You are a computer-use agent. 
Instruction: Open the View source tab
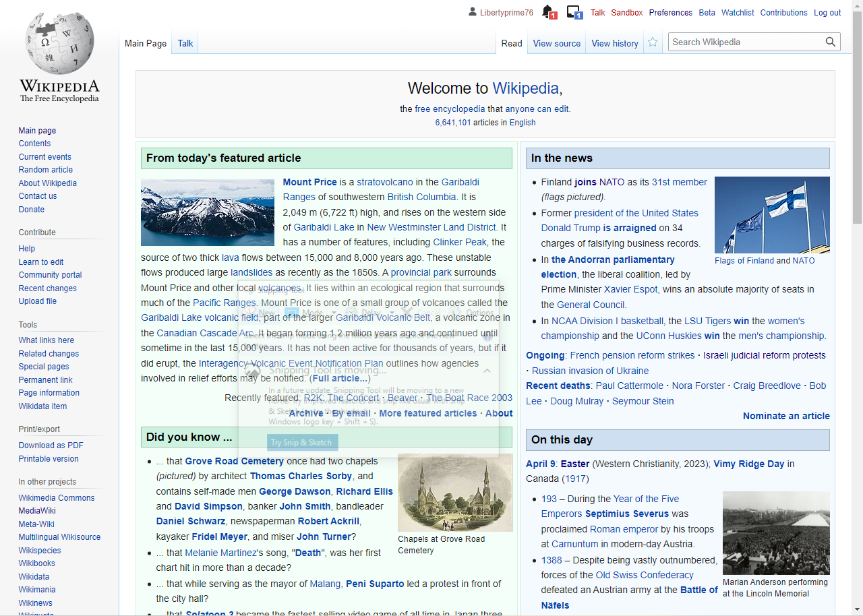click(x=557, y=43)
